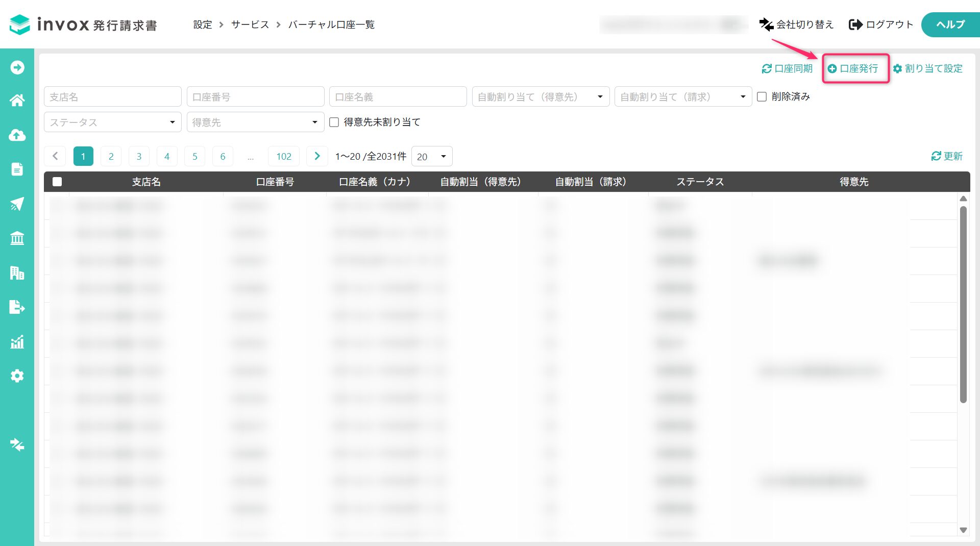Expand sidebar with the arrow circle icon
This screenshot has width=980, height=546.
[x=17, y=67]
